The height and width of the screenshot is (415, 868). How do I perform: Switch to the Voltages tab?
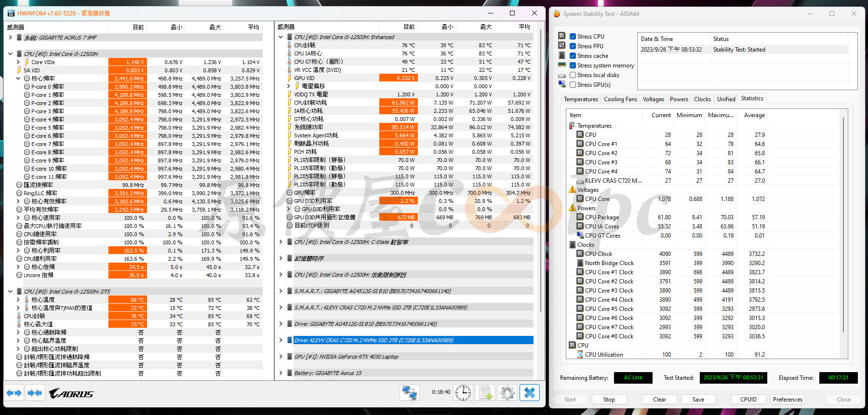point(653,99)
